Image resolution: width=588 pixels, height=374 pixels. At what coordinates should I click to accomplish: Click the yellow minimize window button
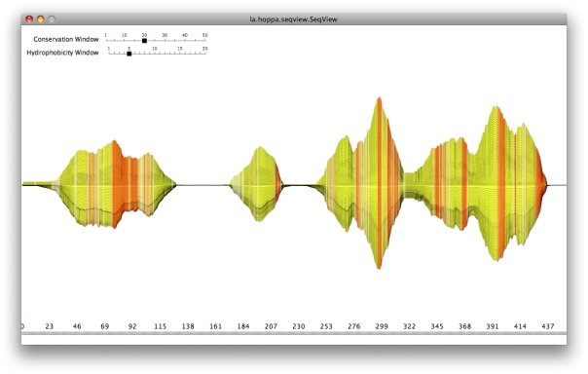(x=41, y=19)
